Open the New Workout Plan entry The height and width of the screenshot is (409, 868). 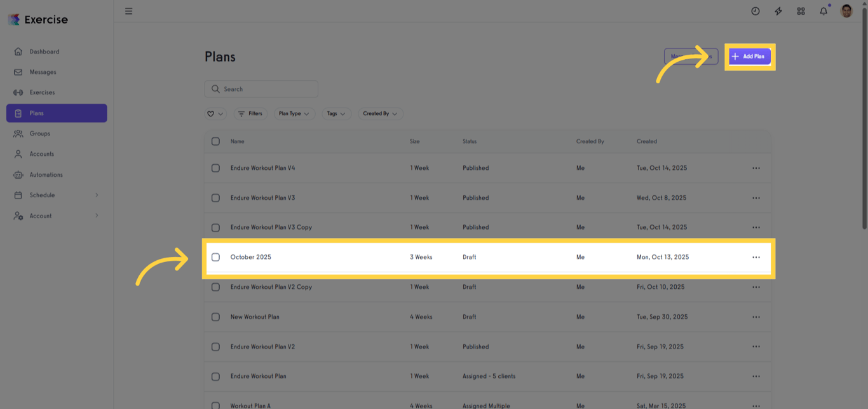tap(255, 317)
